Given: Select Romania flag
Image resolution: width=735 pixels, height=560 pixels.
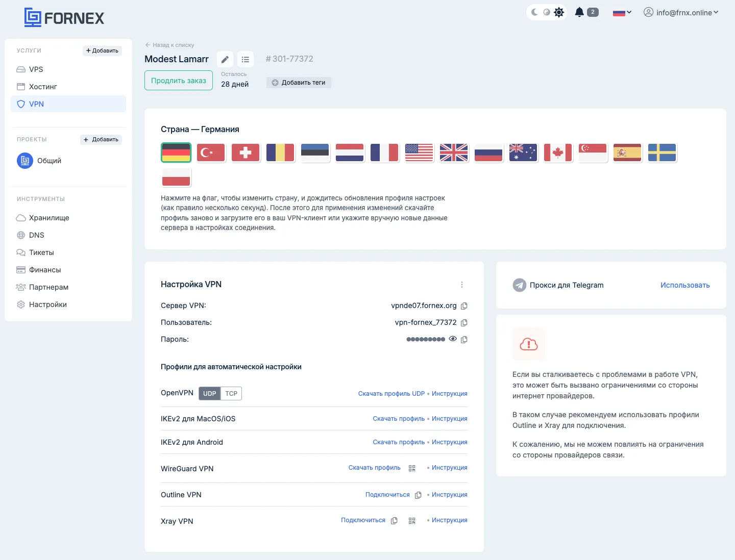Looking at the screenshot, I should [x=280, y=152].
